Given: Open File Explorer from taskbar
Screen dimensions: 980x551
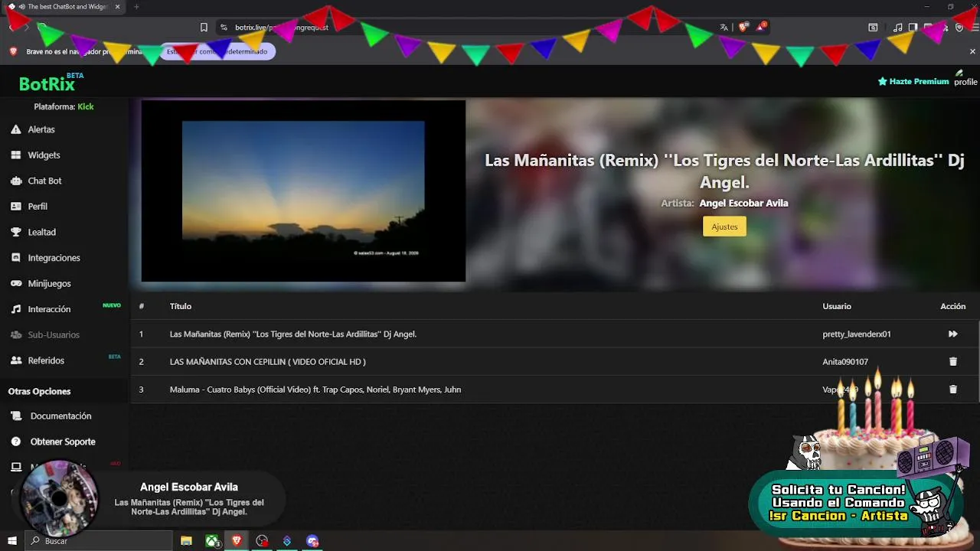Looking at the screenshot, I should [186, 541].
